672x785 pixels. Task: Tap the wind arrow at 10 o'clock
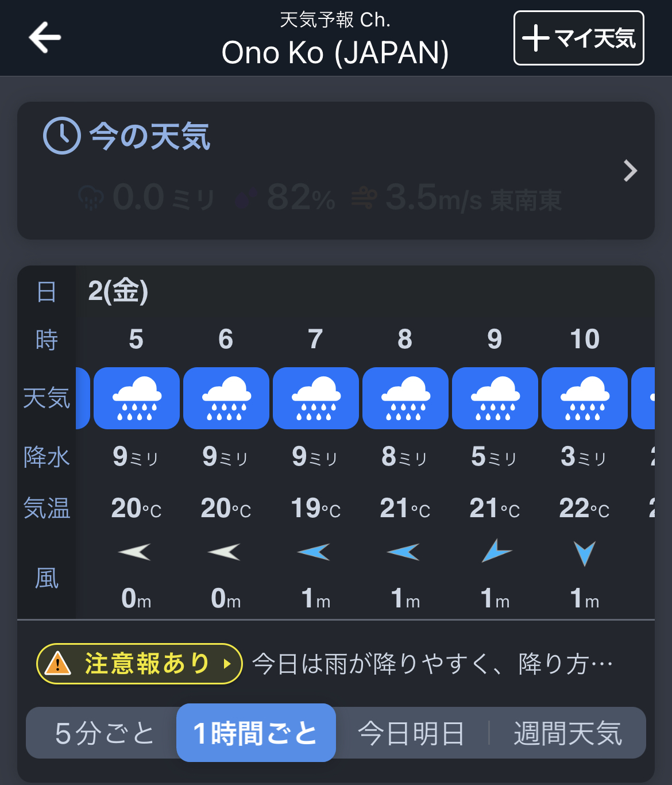pos(585,553)
